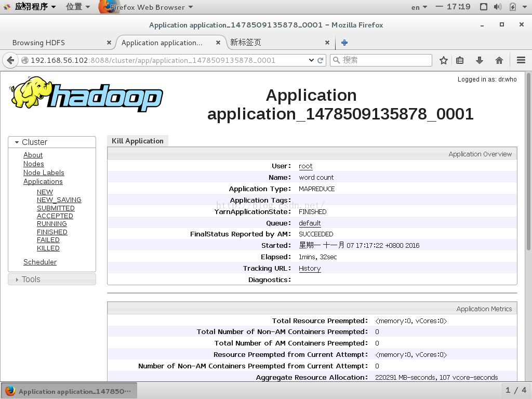Click the search magnifier icon
Viewport: 532px width, 399px height.
pos(336,60)
